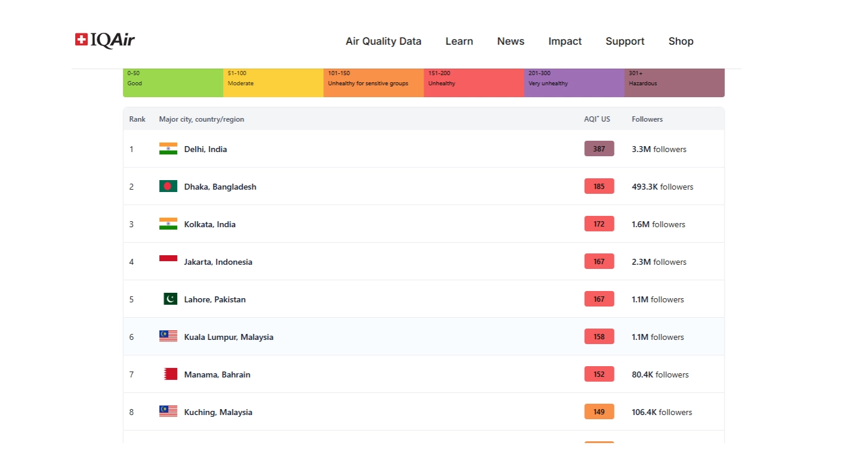Click the yellow Moderate 51-100 legend swatch
The width and height of the screenshot is (868, 455).
point(273,83)
